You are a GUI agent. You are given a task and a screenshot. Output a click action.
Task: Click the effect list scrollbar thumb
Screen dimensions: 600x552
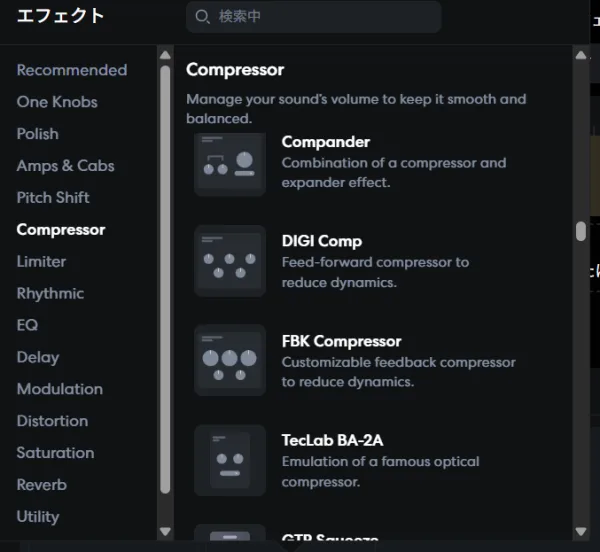[x=581, y=231]
